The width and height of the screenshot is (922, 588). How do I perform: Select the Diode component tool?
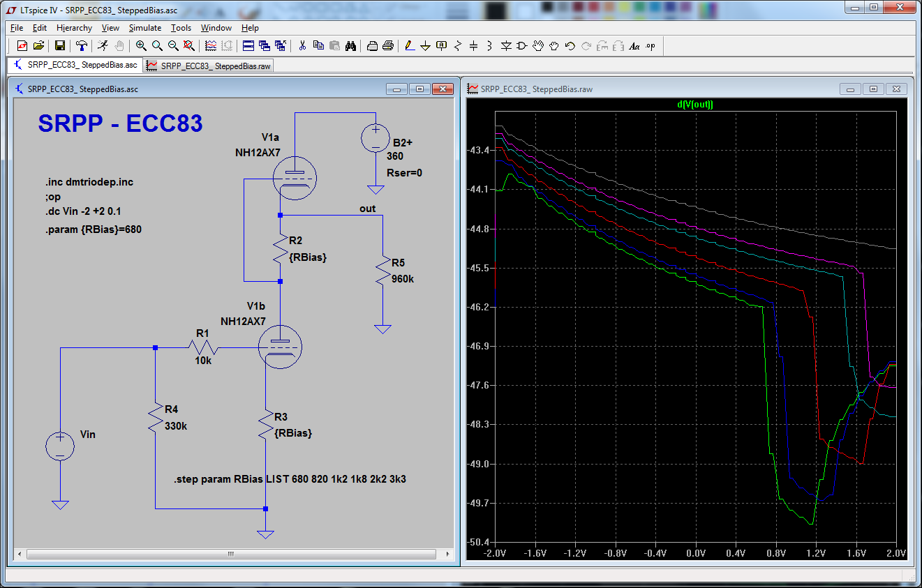pos(506,46)
